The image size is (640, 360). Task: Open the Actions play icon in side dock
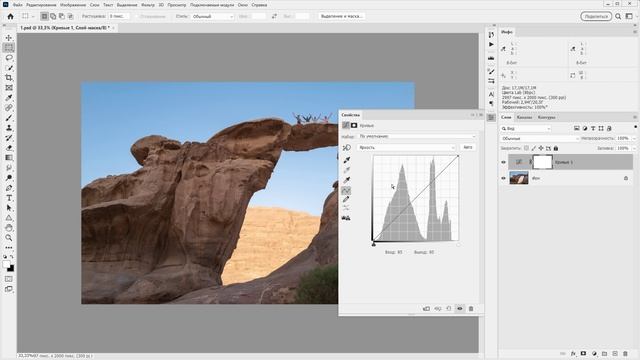pos(491,44)
